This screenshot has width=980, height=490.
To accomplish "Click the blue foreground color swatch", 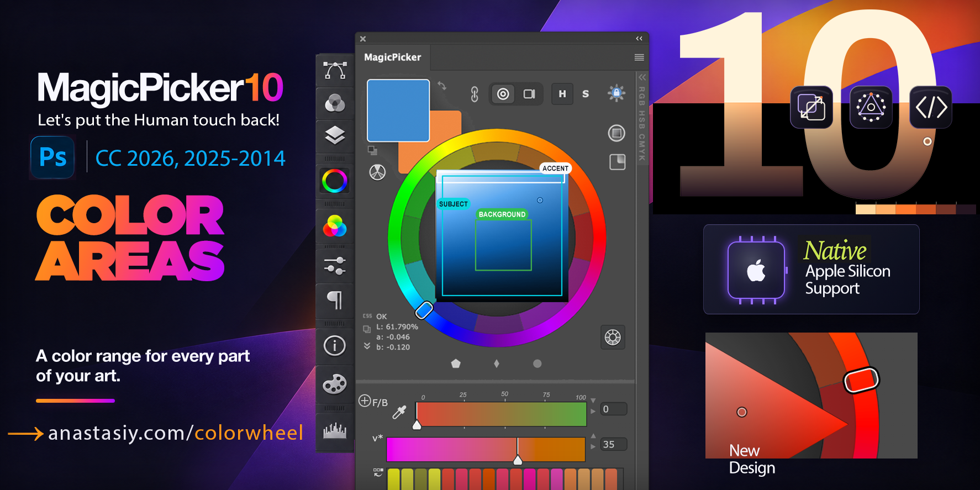I will pos(398,110).
